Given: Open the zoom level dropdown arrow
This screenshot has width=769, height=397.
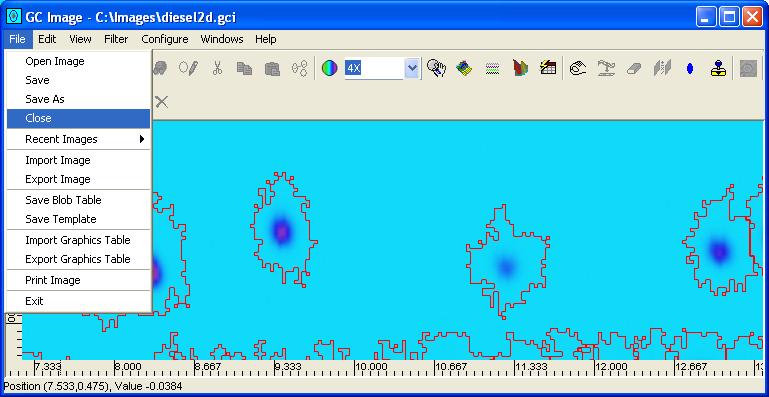Looking at the screenshot, I should coord(412,68).
